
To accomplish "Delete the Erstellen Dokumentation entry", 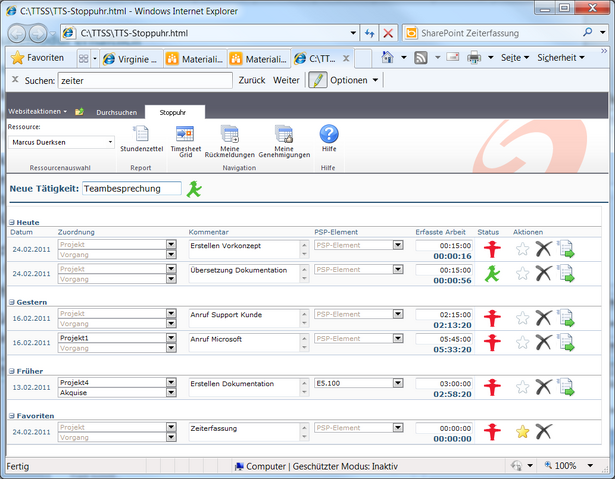I will (x=544, y=387).
